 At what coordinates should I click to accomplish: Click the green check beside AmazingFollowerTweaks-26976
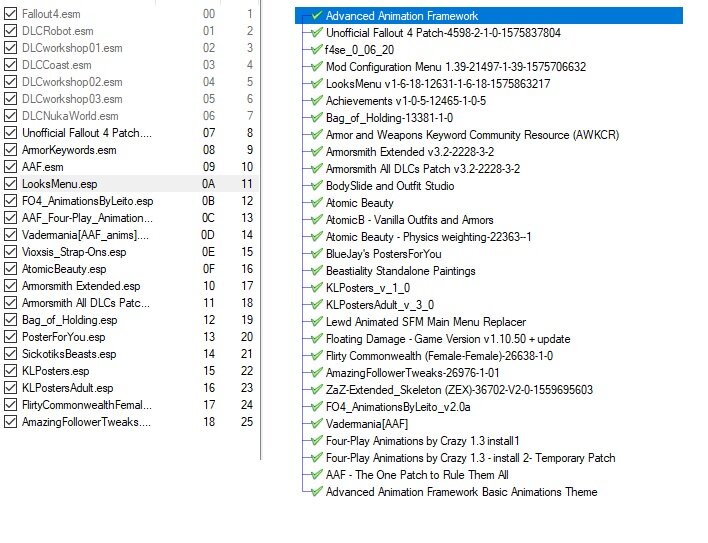coord(317,373)
